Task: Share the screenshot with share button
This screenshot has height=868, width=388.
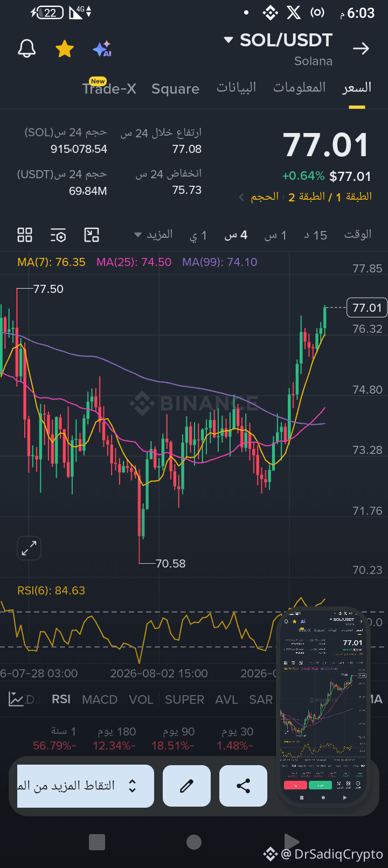Action: tap(243, 786)
